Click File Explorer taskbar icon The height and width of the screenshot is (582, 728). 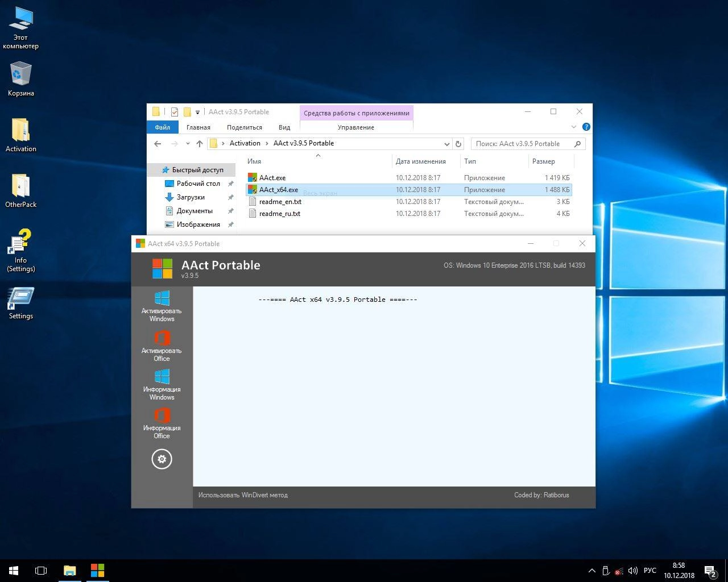[69, 571]
